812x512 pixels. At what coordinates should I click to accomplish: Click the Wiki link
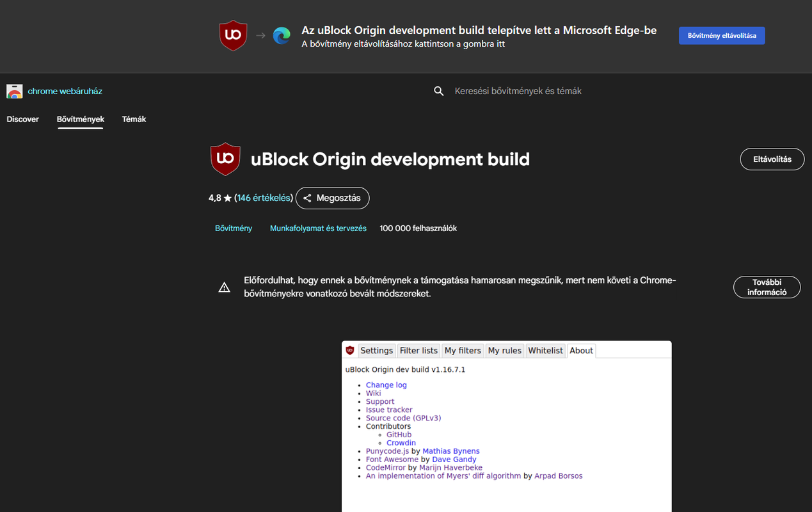click(x=374, y=394)
